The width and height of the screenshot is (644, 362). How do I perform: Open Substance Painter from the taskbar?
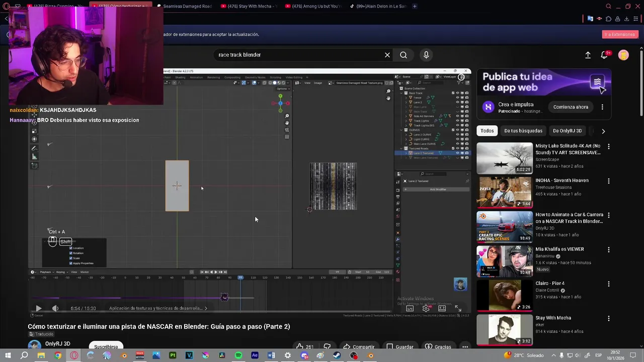pyautogui.click(x=173, y=355)
